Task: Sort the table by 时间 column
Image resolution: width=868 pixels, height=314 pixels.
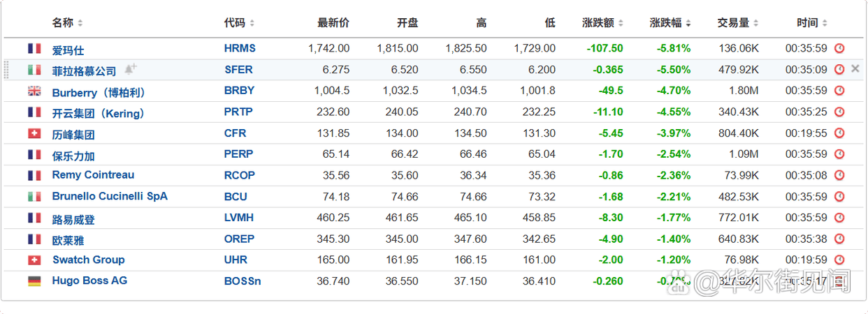Action: pos(811,23)
